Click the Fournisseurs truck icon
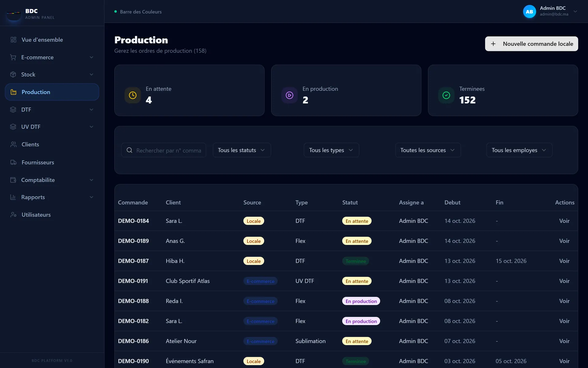 pyautogui.click(x=13, y=162)
